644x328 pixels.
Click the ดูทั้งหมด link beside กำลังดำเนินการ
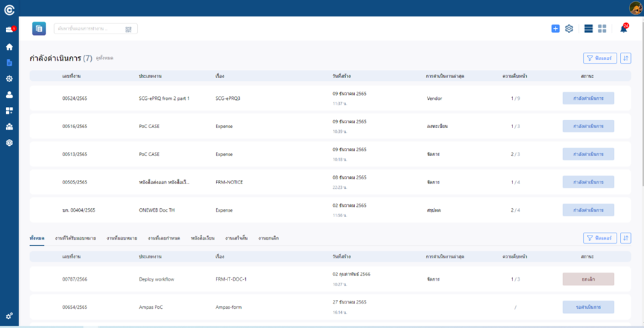105,58
